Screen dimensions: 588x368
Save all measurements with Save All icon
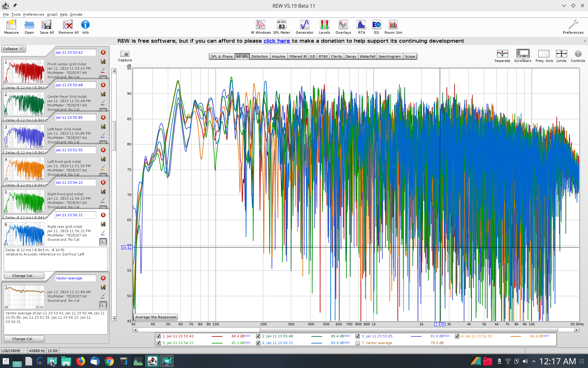pyautogui.click(x=47, y=27)
